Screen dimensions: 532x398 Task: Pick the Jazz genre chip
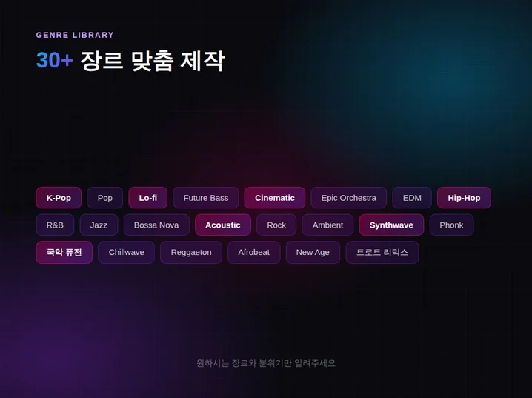click(x=99, y=225)
